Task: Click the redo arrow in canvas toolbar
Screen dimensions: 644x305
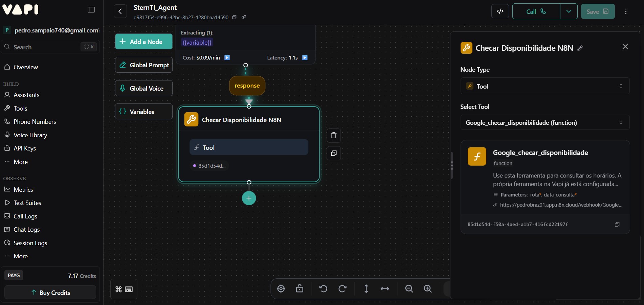Action: (342, 289)
